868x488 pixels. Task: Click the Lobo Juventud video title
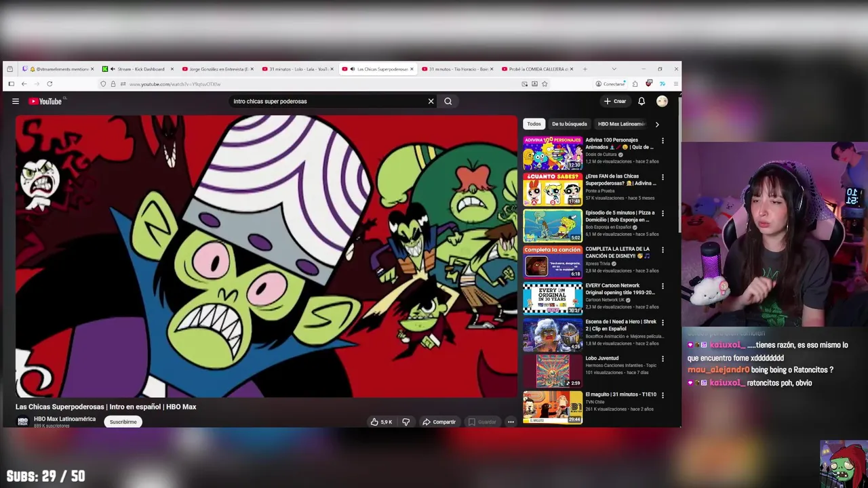602,358
